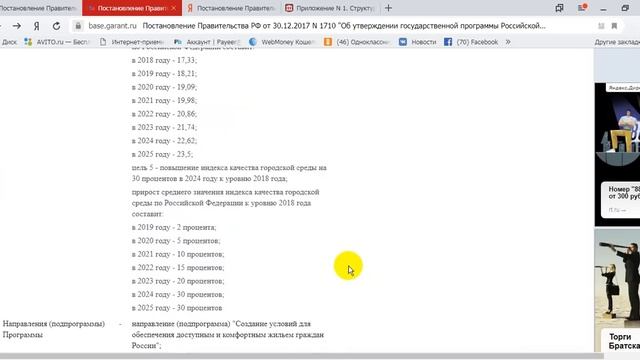Open the tab collections icon

[559, 8]
